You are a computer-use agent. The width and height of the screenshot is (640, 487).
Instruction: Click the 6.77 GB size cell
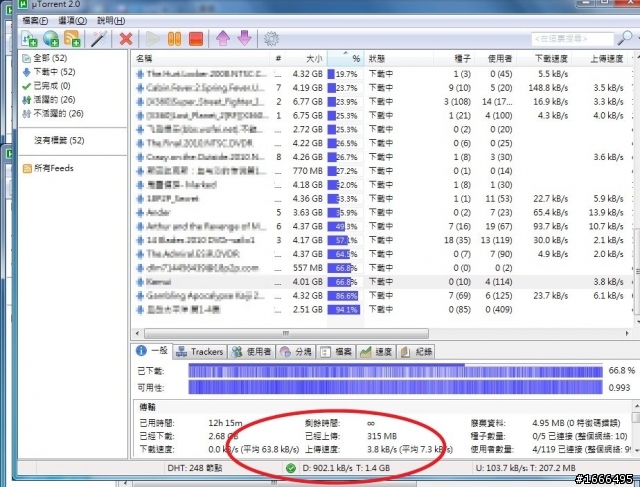pos(307,102)
